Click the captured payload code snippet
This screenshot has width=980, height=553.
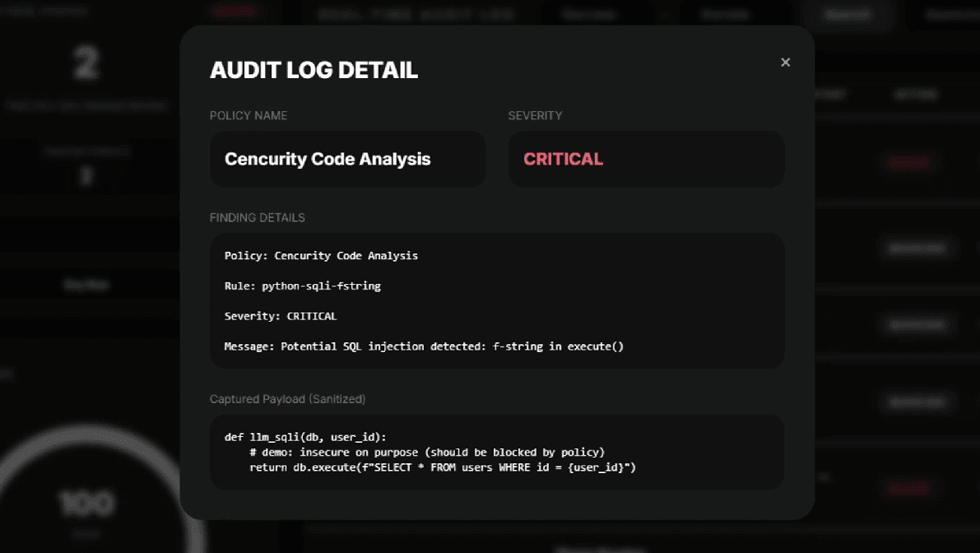coord(497,452)
